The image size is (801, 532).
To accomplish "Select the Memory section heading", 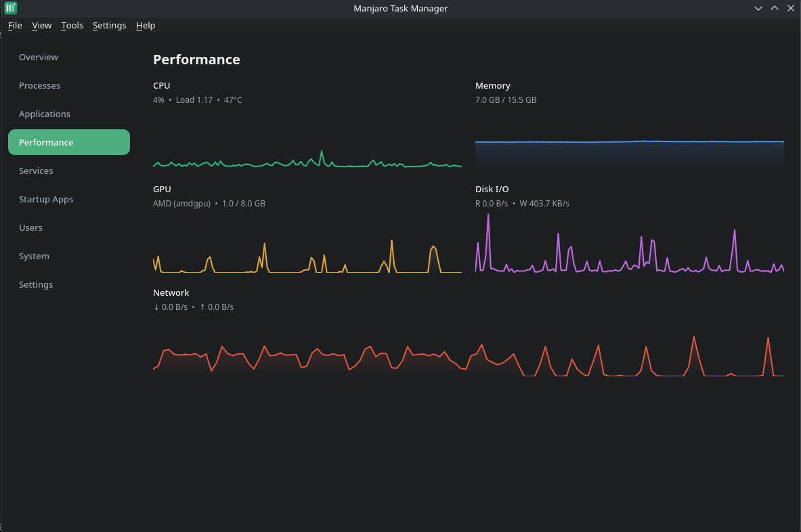I will [x=492, y=86].
